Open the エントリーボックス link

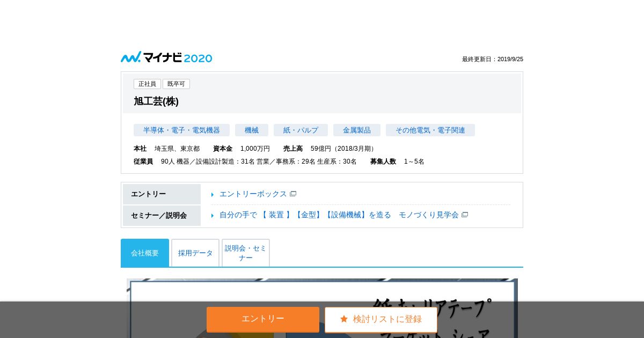coord(253,194)
